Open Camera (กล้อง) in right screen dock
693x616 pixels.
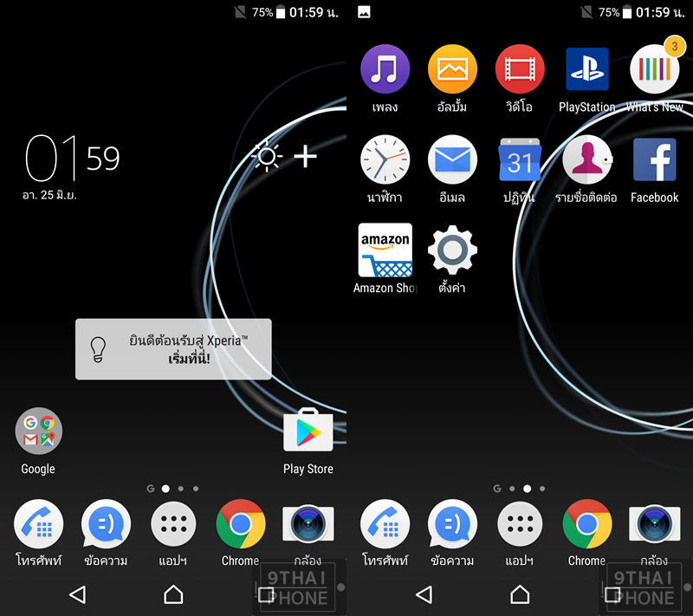[x=655, y=524]
